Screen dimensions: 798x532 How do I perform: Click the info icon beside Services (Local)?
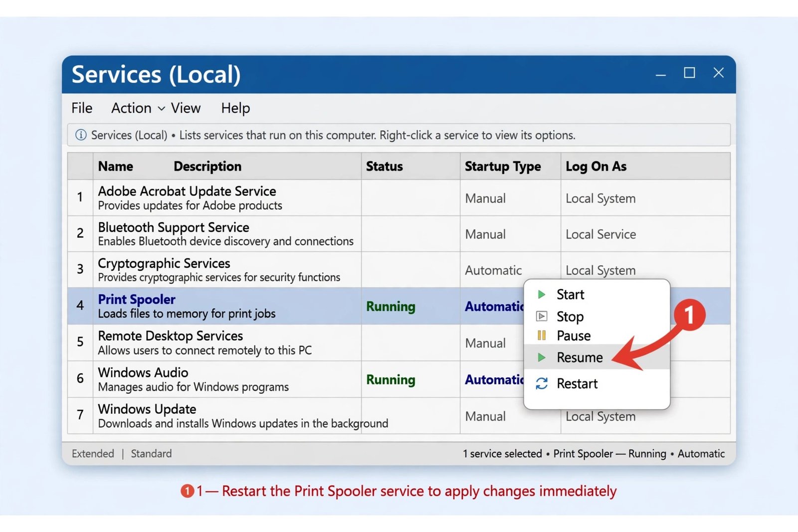coord(80,135)
